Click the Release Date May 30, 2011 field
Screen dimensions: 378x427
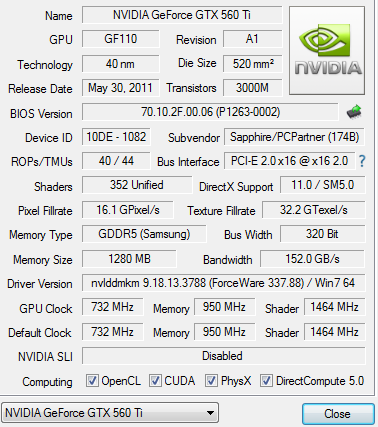(120, 88)
